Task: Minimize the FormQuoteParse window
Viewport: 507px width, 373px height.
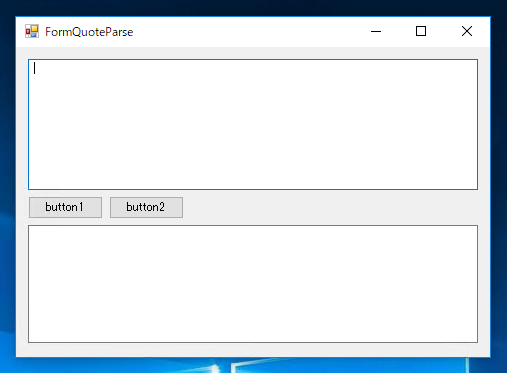Action: 376,31
